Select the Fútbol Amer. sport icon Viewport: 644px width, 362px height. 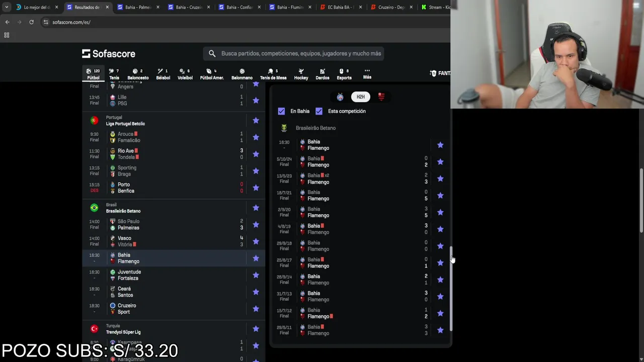point(212,74)
